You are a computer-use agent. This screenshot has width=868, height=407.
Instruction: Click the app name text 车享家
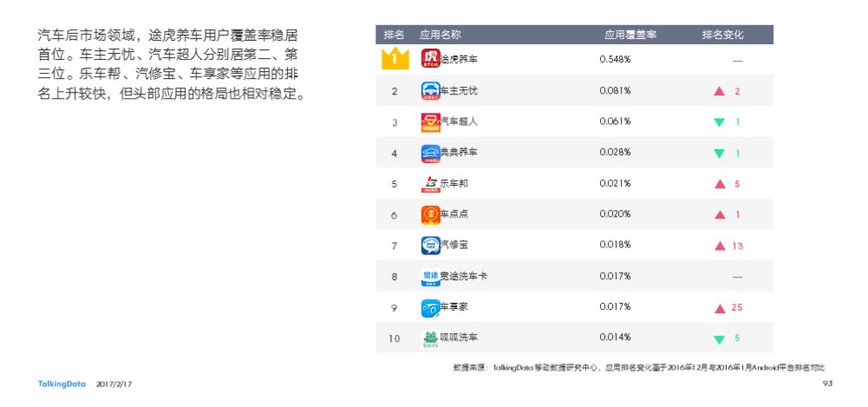[x=454, y=306]
